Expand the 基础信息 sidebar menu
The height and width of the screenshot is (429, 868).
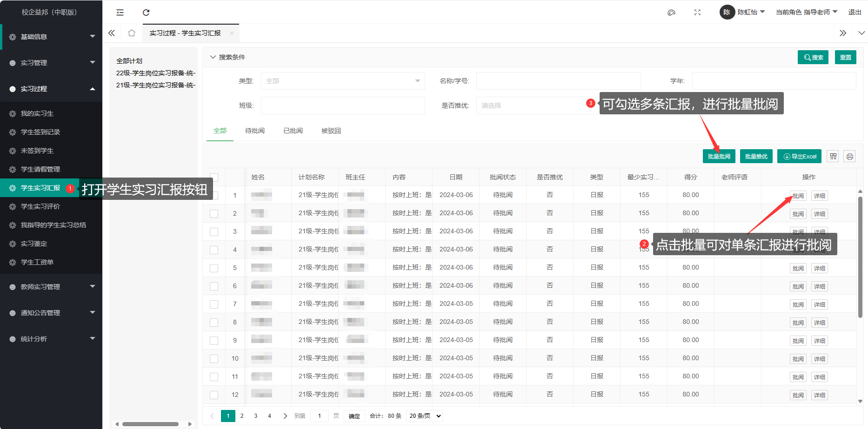51,37
